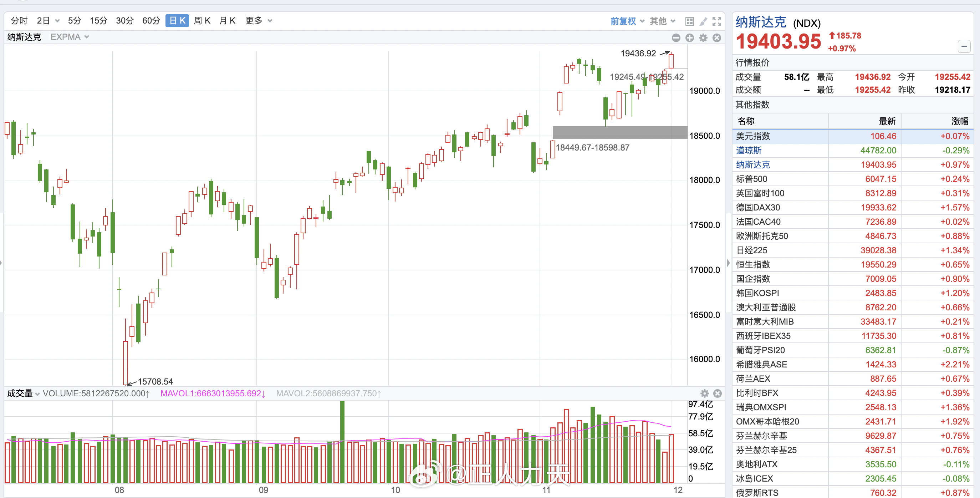Screen dimensions: 980x498
Task: Select the drawing brush tool icon
Action: [x=703, y=21]
